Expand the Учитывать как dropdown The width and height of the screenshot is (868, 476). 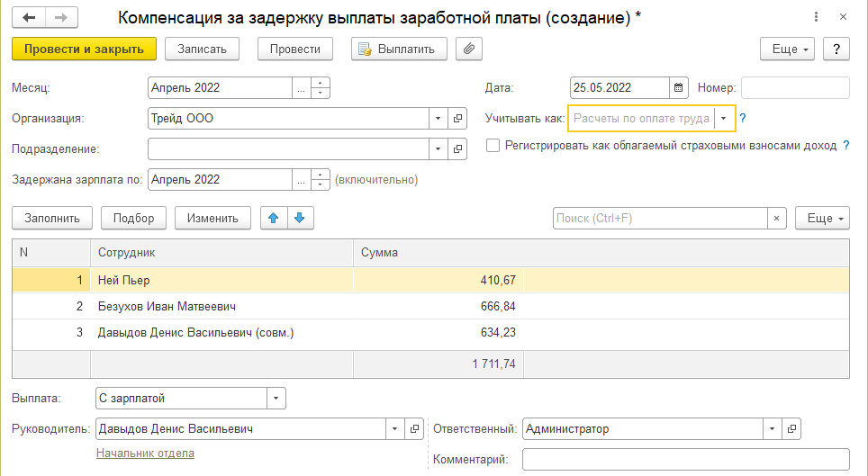click(x=724, y=119)
